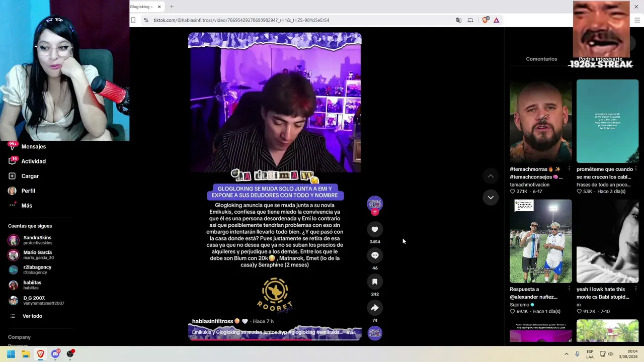Image resolution: width=644 pixels, height=362 pixels.
Task: Click the #glogloking hashtag in the caption
Action: 302,332
